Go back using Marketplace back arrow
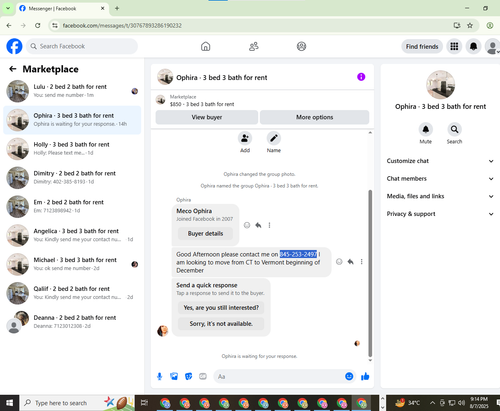Image resolution: width=500 pixels, height=411 pixels. click(13, 69)
